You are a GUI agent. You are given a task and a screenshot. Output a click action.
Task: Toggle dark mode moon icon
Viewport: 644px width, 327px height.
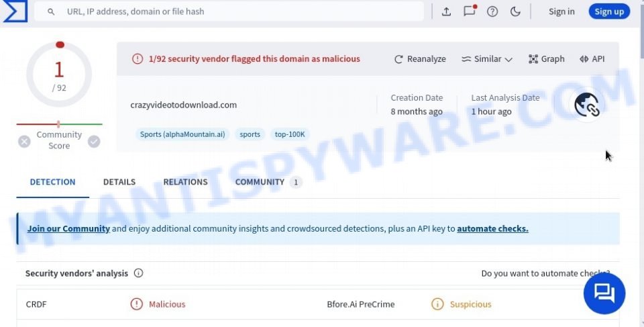pos(515,11)
